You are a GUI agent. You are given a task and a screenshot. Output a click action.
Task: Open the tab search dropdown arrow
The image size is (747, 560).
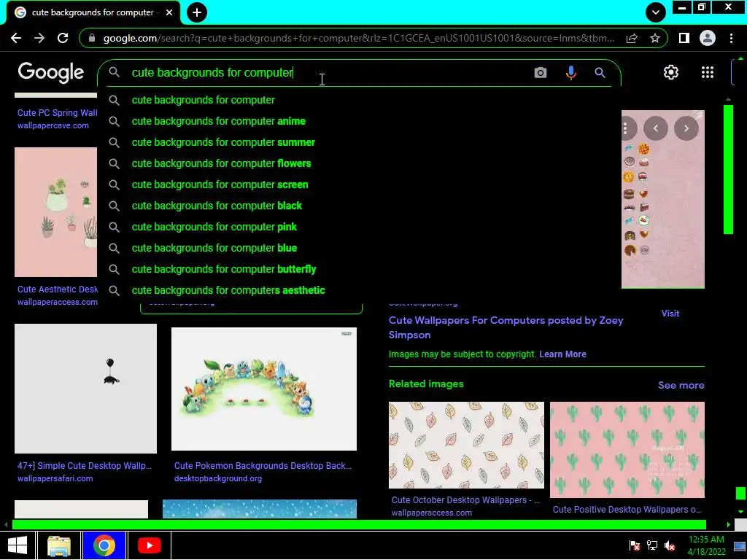click(x=656, y=12)
